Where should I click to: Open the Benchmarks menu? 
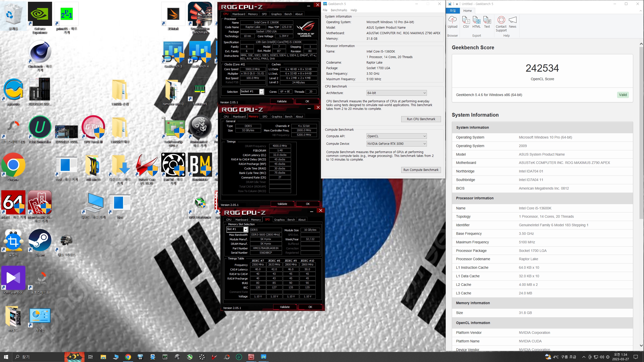point(339,10)
